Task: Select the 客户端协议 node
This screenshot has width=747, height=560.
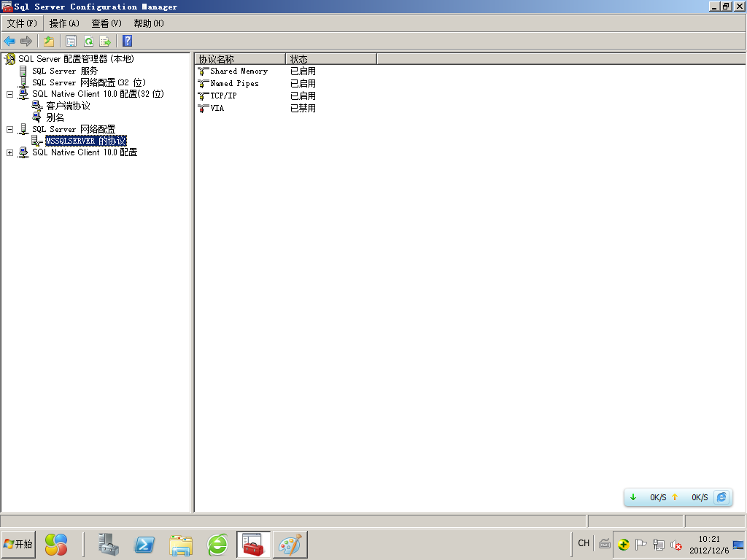Action: (68, 106)
